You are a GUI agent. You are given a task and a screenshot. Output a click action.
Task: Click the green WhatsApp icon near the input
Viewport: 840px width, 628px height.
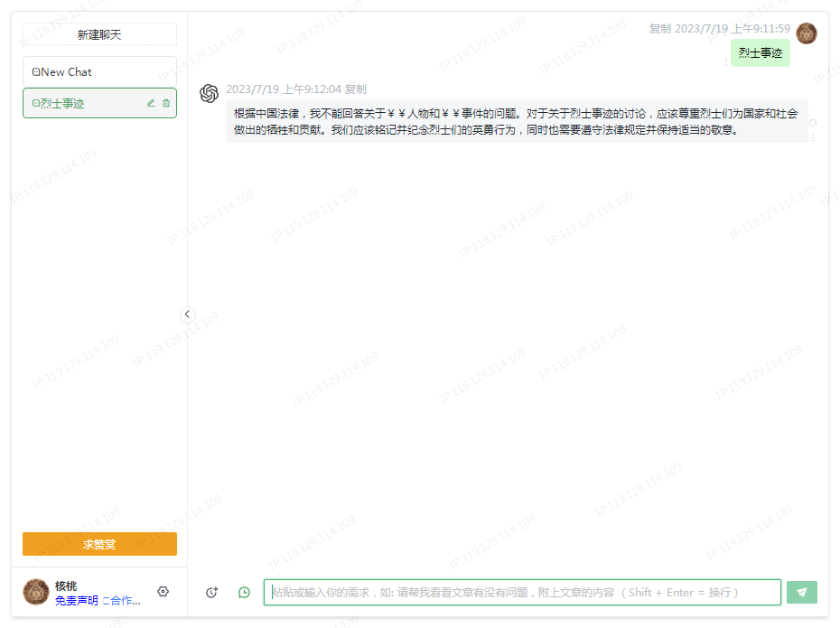tap(243, 592)
